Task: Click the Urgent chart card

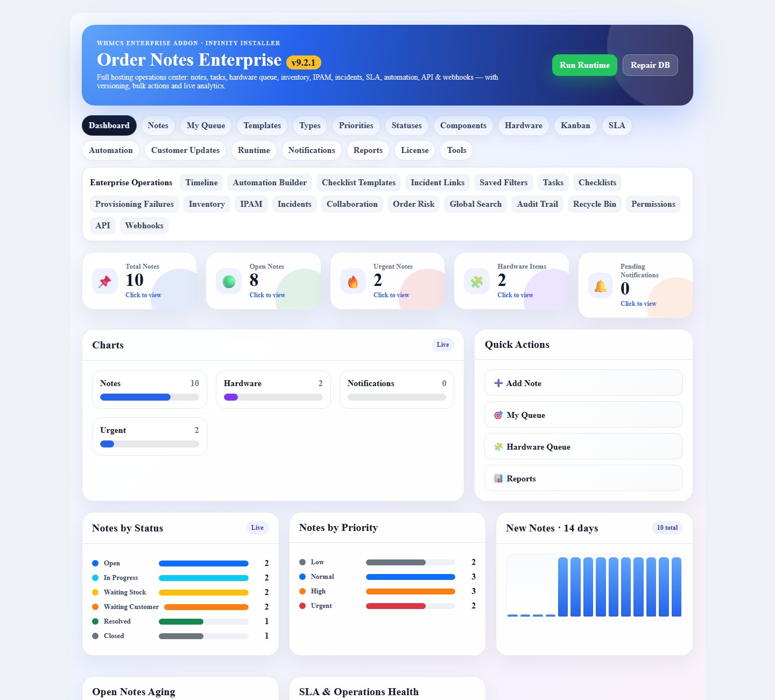Action: click(x=150, y=436)
